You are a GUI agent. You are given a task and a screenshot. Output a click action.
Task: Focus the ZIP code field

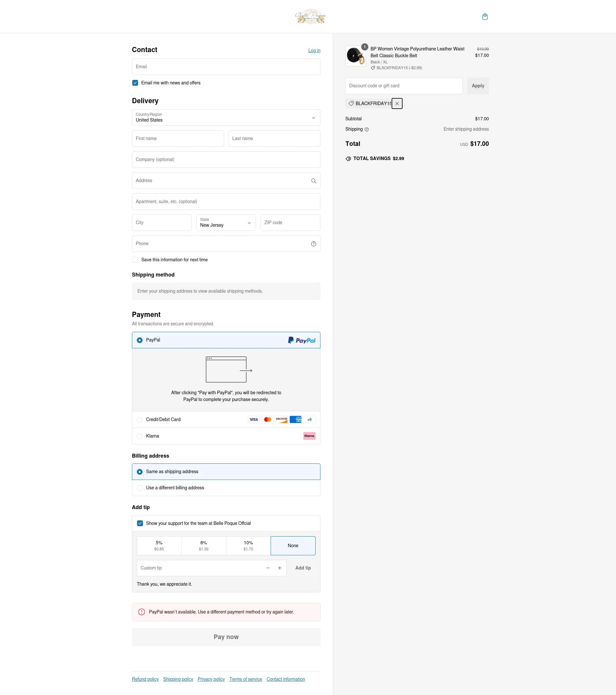[x=290, y=223]
